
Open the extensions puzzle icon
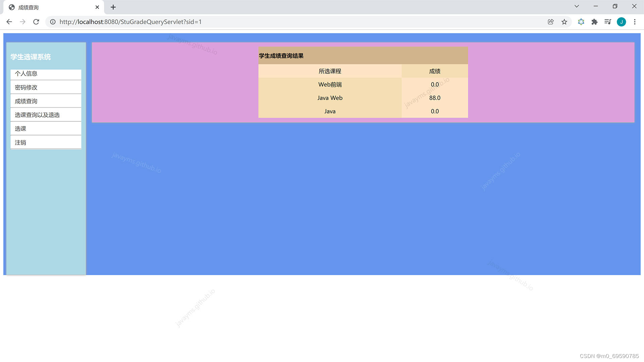tap(594, 22)
